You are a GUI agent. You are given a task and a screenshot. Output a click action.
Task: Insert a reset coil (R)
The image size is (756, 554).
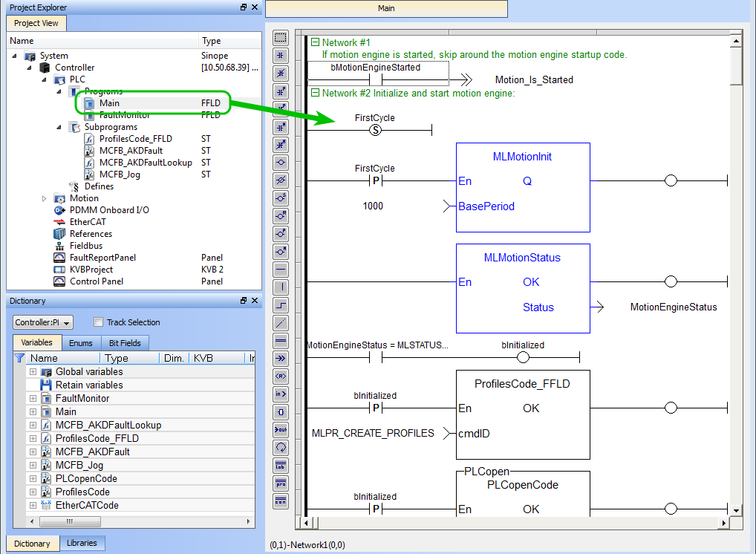point(281,215)
